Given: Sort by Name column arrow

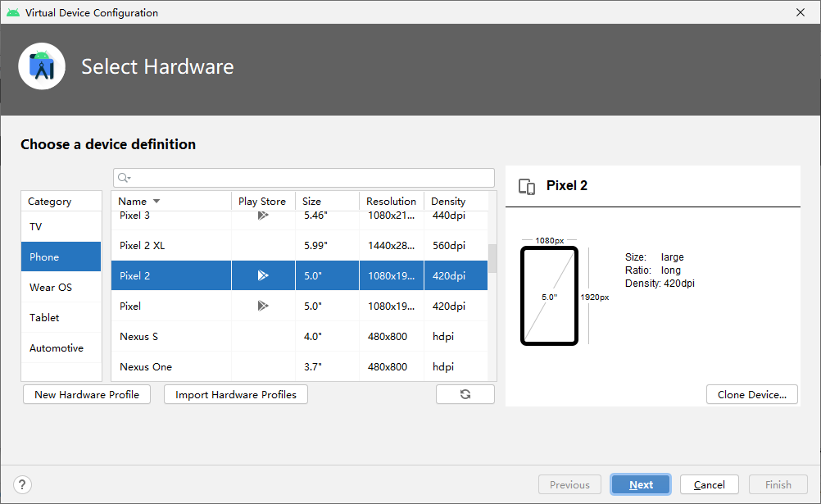Looking at the screenshot, I should [x=156, y=201].
